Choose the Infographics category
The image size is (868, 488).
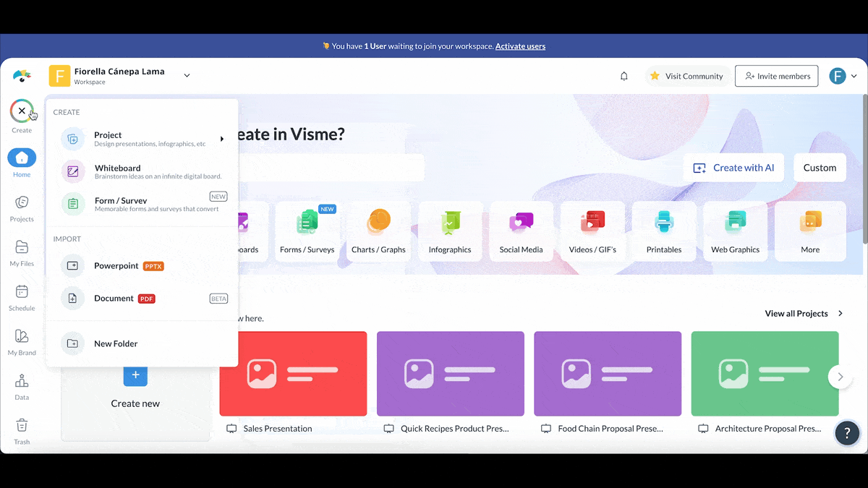click(450, 231)
